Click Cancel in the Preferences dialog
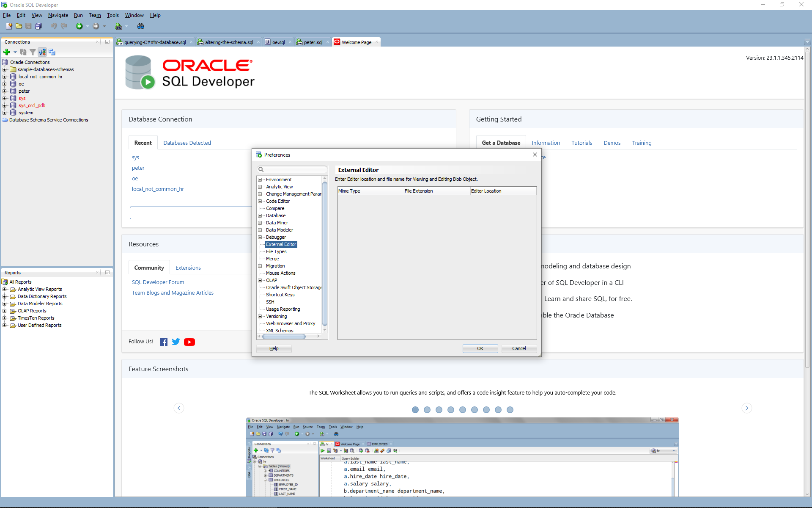The image size is (812, 508). 519,348
